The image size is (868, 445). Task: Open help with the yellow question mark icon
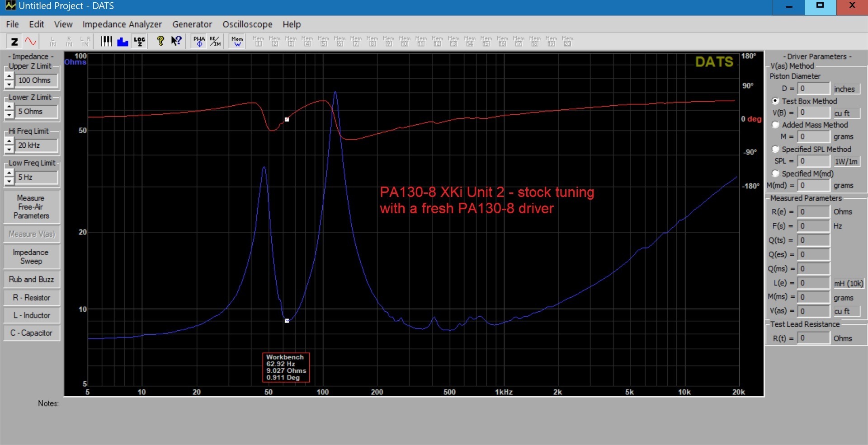point(160,42)
